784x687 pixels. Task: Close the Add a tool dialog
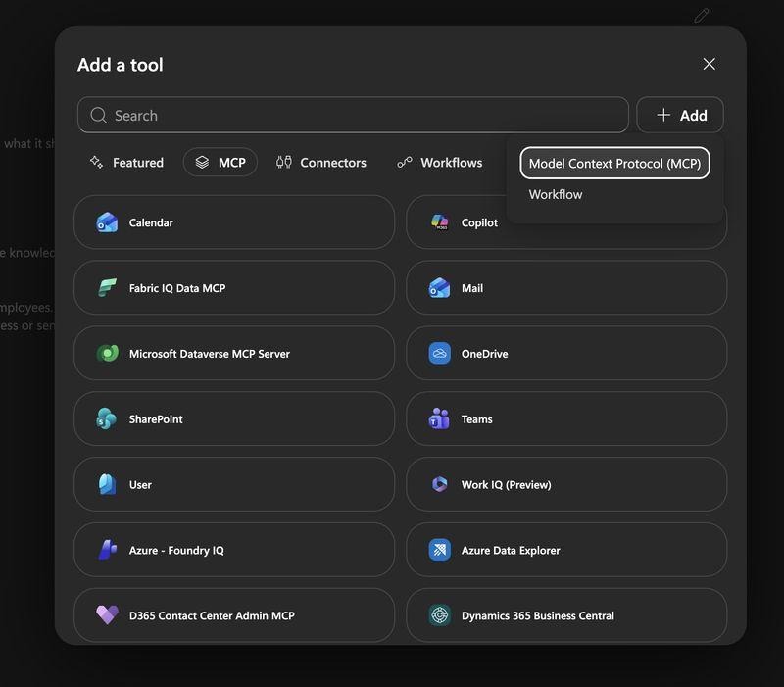(x=709, y=64)
